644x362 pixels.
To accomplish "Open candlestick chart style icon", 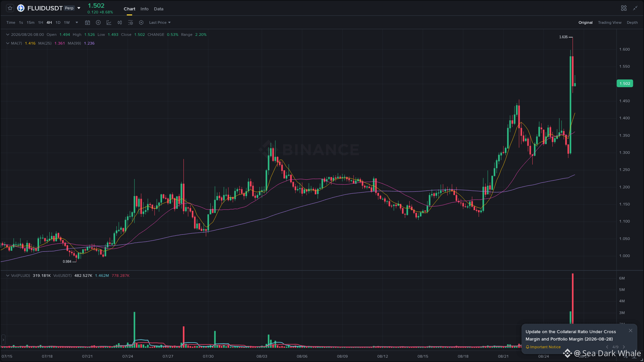I will coord(120,22).
